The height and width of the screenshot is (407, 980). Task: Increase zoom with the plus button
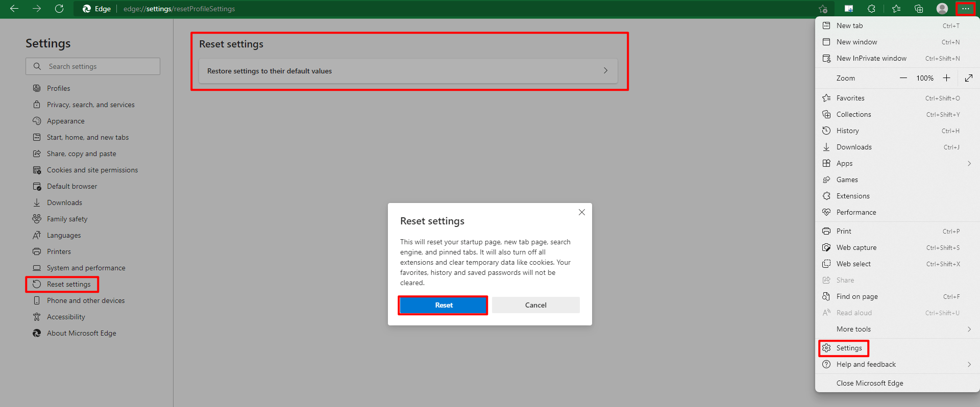(x=946, y=78)
